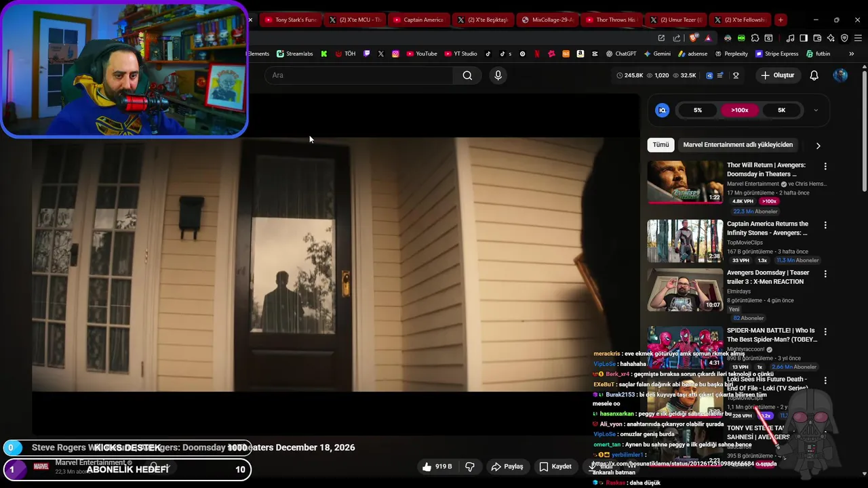Screen dimensions: 868x488
Task: Click the 245.8K vidIQ stat
Action: (629, 75)
